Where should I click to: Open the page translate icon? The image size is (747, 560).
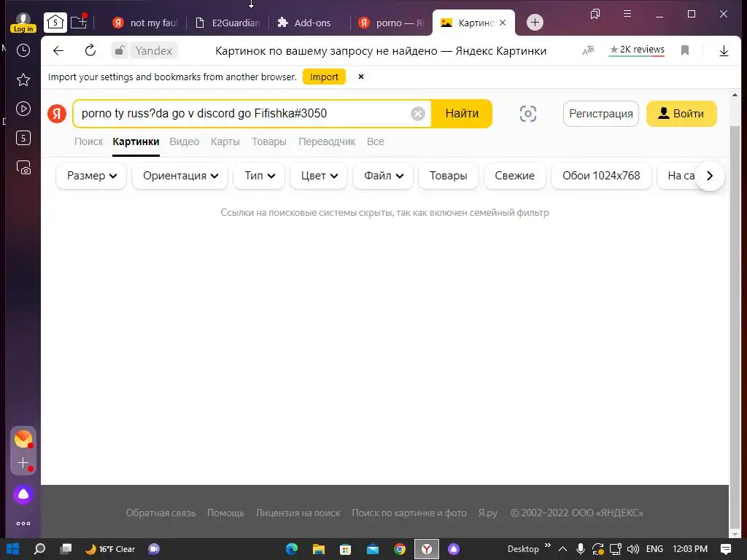[x=589, y=50]
